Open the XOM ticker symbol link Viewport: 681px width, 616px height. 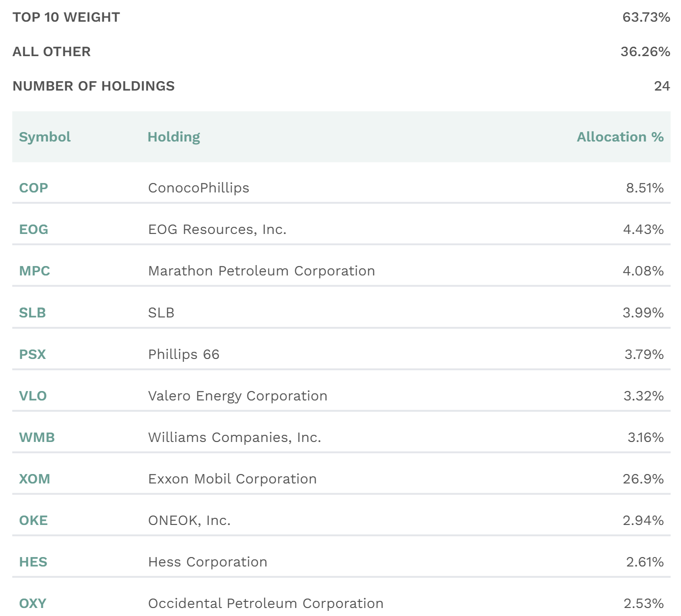click(34, 479)
